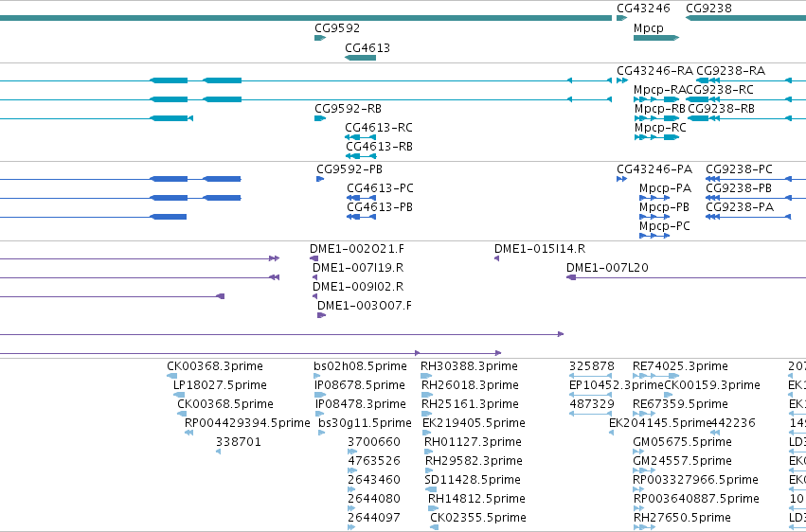Screen dimensions: 806x532
Task: Select transcript CG43246-RA
Action: pos(654,71)
